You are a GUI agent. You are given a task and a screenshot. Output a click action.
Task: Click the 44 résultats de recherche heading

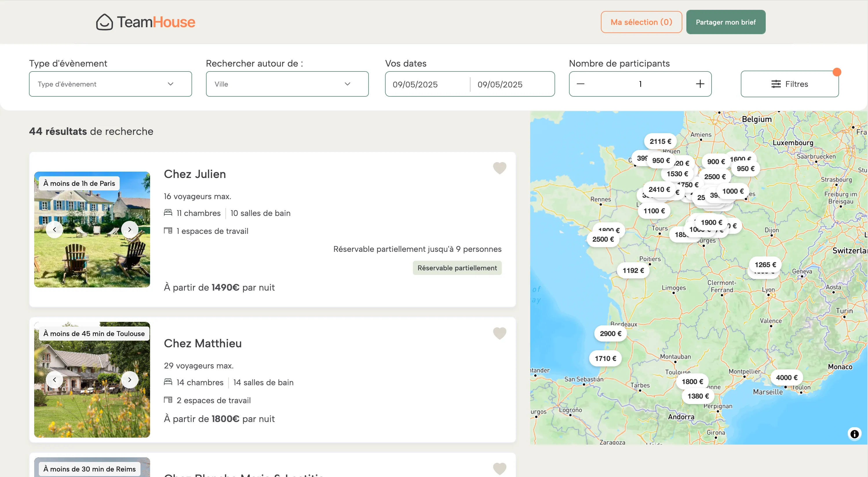(x=91, y=131)
